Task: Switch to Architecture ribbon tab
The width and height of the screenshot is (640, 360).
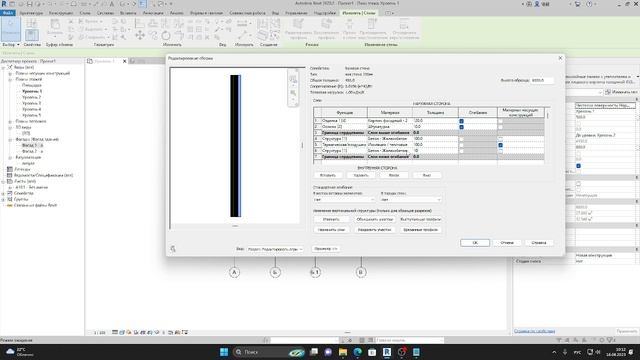Action: point(31,13)
